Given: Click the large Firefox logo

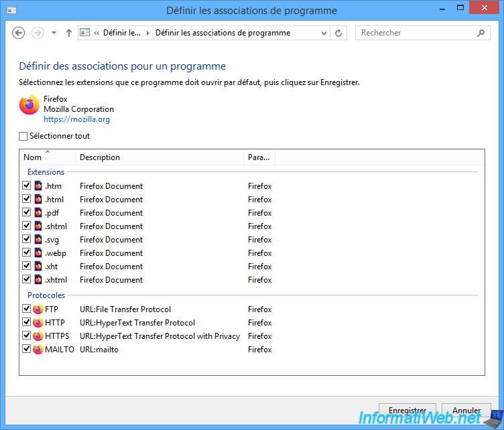Looking at the screenshot, I should coord(29,104).
